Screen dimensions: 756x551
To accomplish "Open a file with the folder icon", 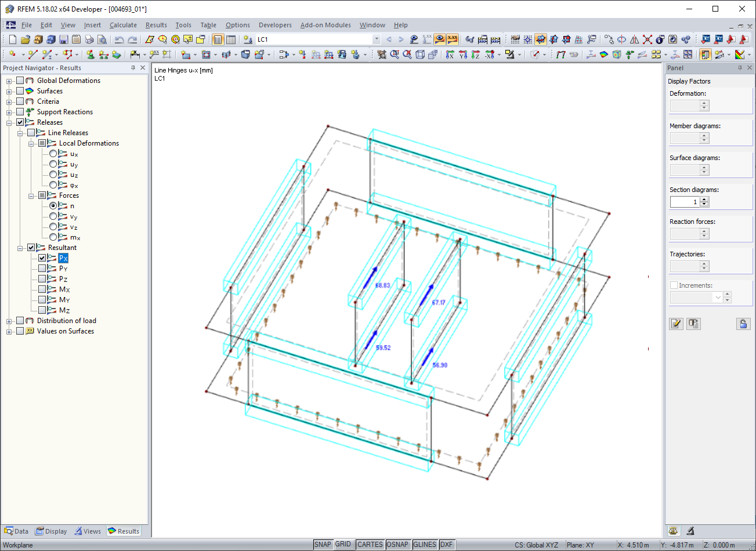I will pyautogui.click(x=25, y=39).
